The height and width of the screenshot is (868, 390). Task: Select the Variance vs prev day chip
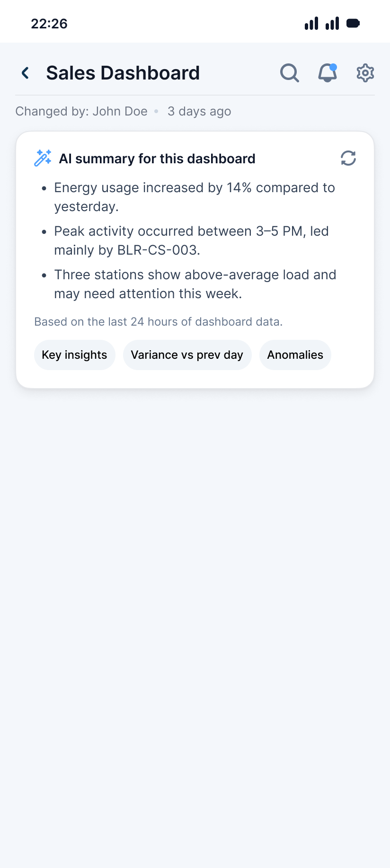pyautogui.click(x=187, y=355)
